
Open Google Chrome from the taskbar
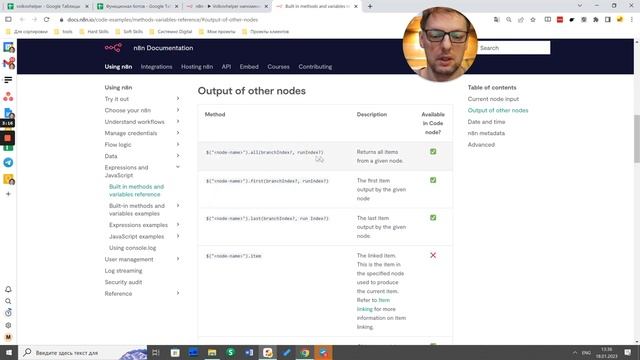pyautogui.click(x=305, y=353)
